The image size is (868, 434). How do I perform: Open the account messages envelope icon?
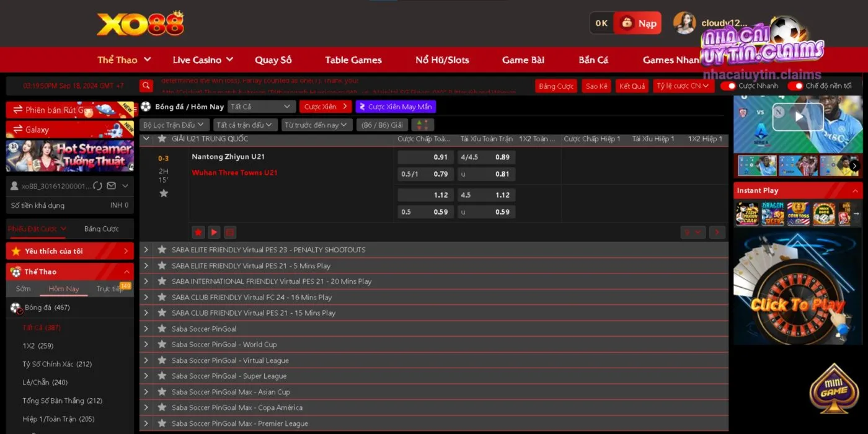[x=112, y=186]
